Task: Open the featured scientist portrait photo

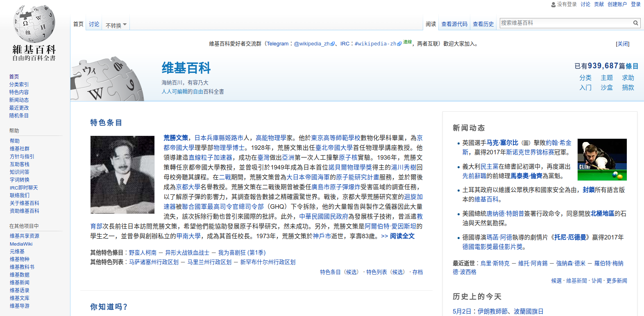Action: coord(122,175)
